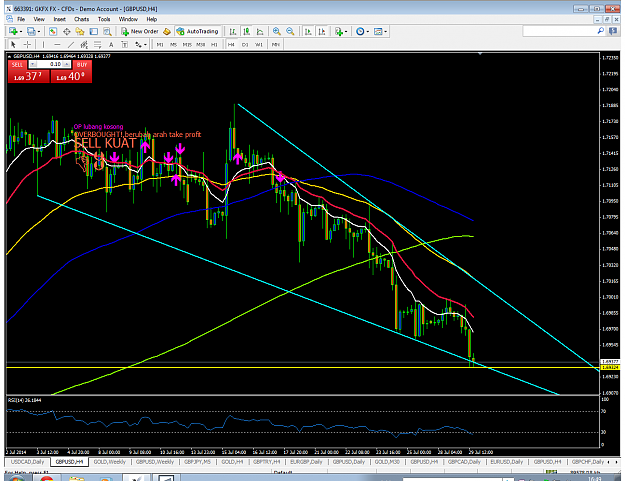Switch timeframe to M5
This screenshot has width=625, height=481.
click(x=173, y=45)
